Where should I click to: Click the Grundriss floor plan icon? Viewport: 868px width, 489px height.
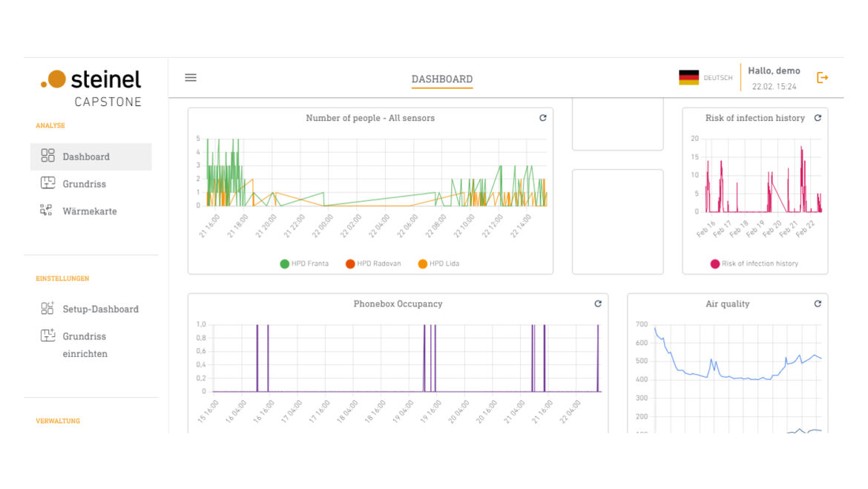tap(47, 184)
